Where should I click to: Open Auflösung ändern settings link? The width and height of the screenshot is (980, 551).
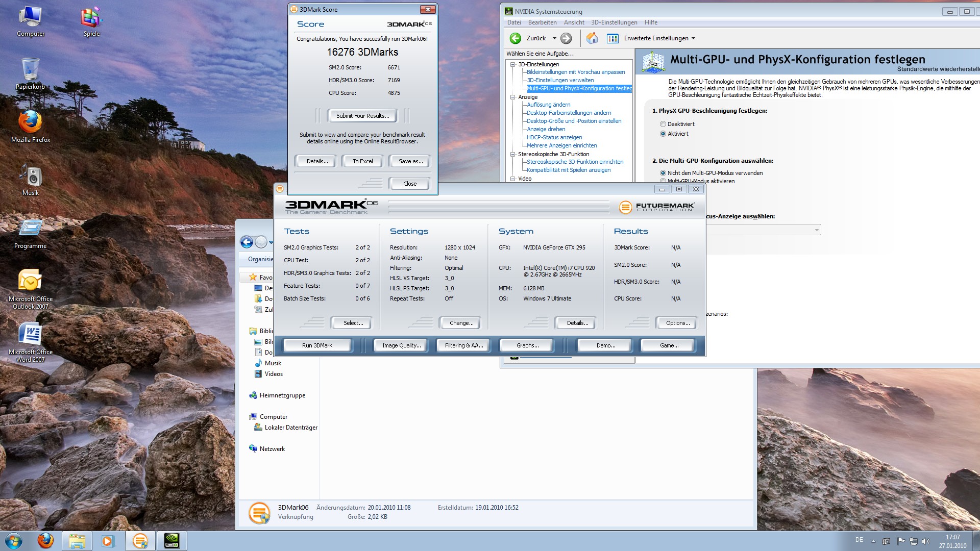point(548,105)
